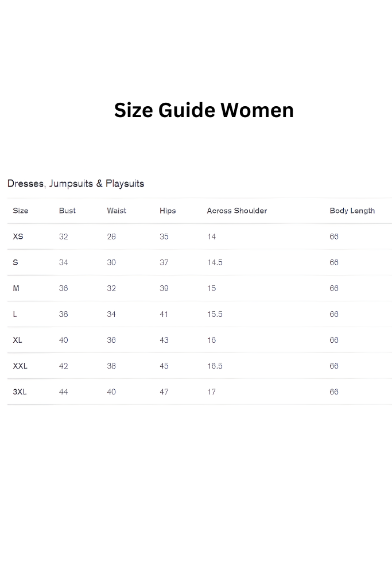This screenshot has width=392, height=585.
Task: Click the Bust column header
Action: click(x=67, y=211)
